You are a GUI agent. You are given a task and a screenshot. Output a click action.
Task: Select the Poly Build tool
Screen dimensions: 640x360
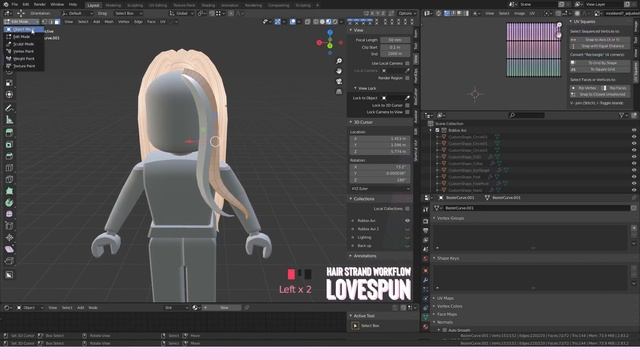pos(9,191)
